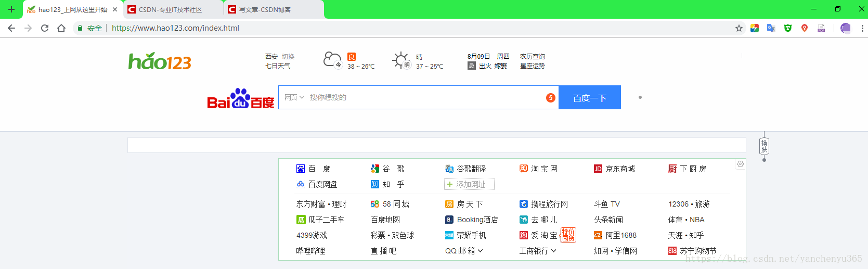Select the hao123 tab

(73, 9)
